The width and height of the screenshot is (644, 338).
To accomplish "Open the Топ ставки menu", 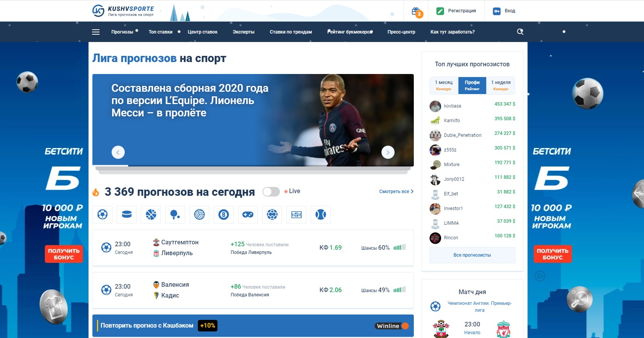I will click(161, 32).
